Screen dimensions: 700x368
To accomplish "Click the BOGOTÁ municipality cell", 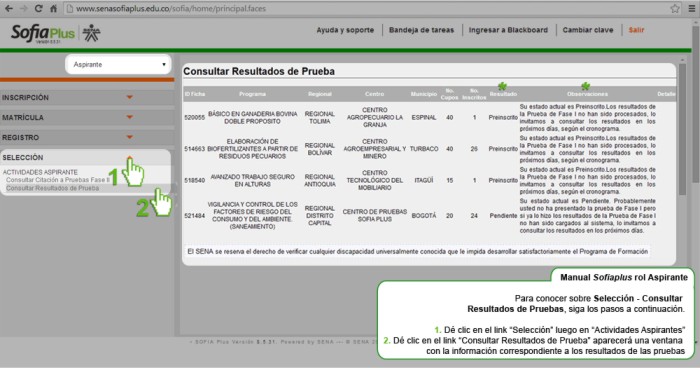I will pos(424,216).
